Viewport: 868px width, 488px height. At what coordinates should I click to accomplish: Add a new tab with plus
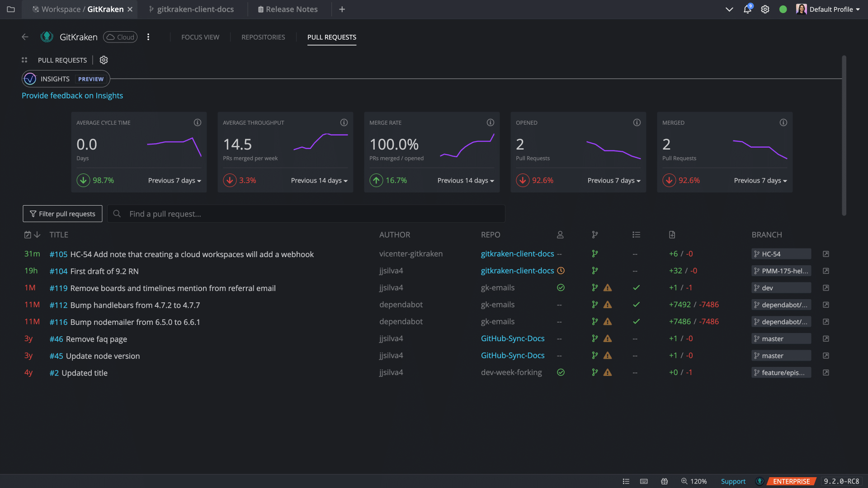[342, 9]
